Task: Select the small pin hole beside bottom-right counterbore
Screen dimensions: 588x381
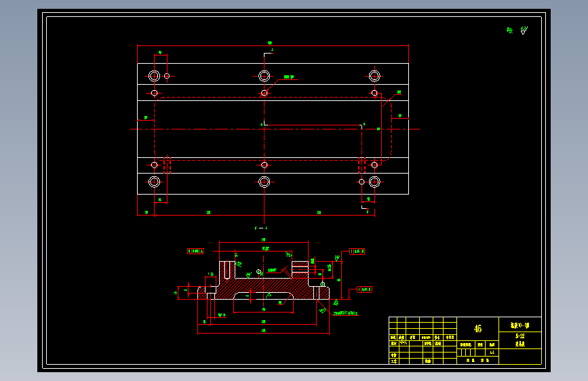Action: pyautogui.click(x=361, y=182)
